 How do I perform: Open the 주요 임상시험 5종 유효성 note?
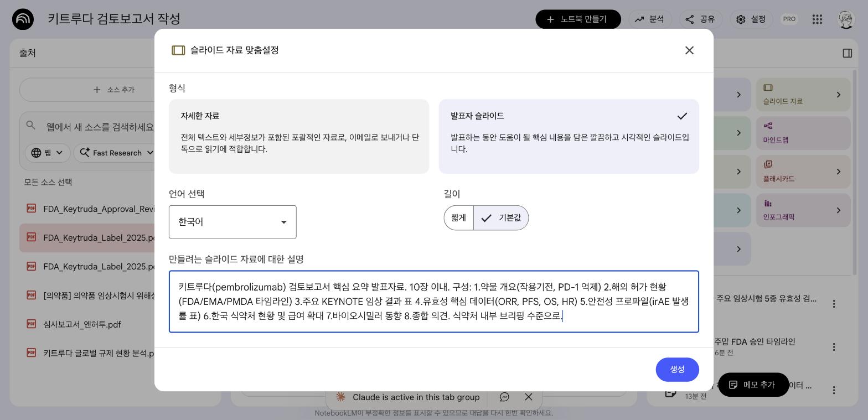tap(766, 299)
